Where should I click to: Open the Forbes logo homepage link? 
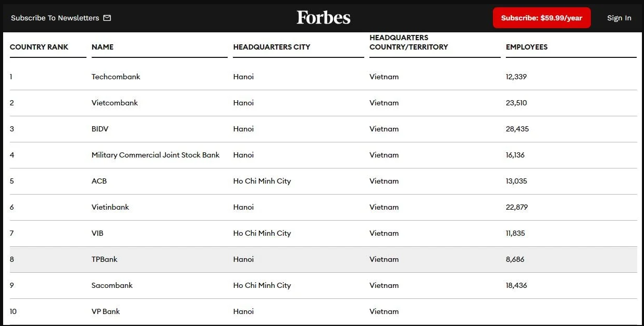click(324, 18)
